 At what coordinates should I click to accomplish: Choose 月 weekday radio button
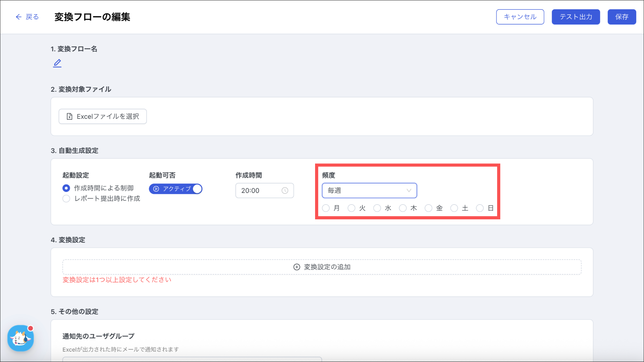tap(326, 208)
